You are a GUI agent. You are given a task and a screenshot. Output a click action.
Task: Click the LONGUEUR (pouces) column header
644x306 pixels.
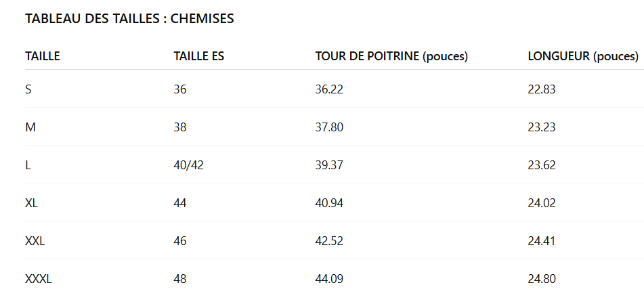point(583,57)
